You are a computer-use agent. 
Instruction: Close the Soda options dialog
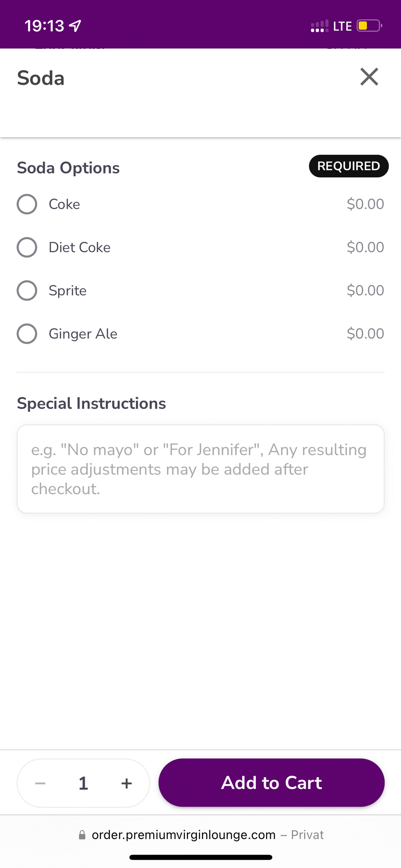(x=369, y=77)
